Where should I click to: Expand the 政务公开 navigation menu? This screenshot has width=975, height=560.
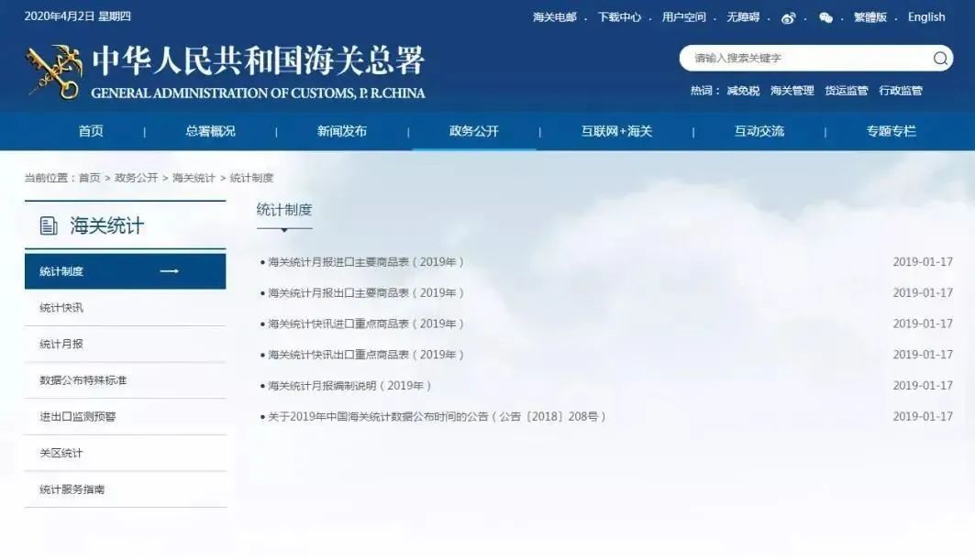473,130
